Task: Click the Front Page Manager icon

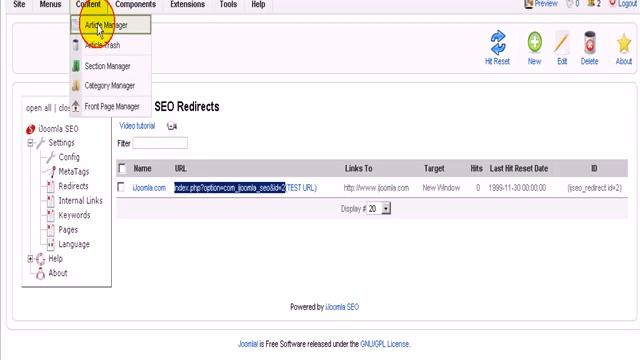Action: 76,107
